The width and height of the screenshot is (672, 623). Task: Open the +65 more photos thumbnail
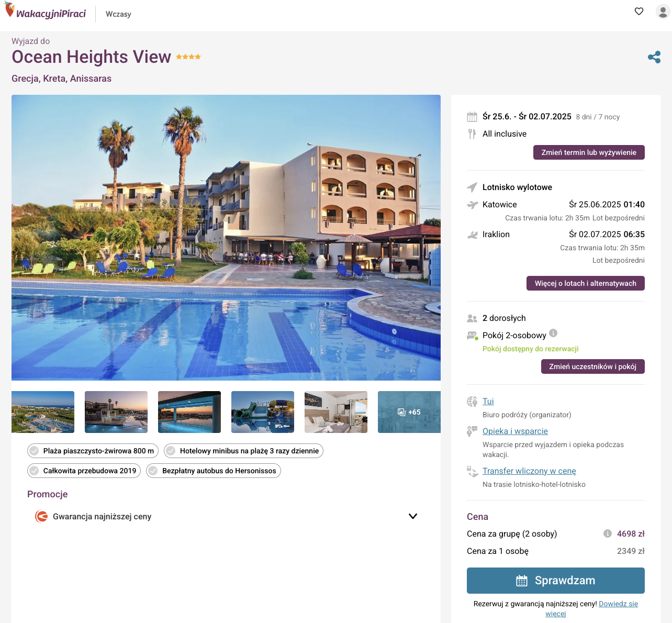pyautogui.click(x=409, y=412)
